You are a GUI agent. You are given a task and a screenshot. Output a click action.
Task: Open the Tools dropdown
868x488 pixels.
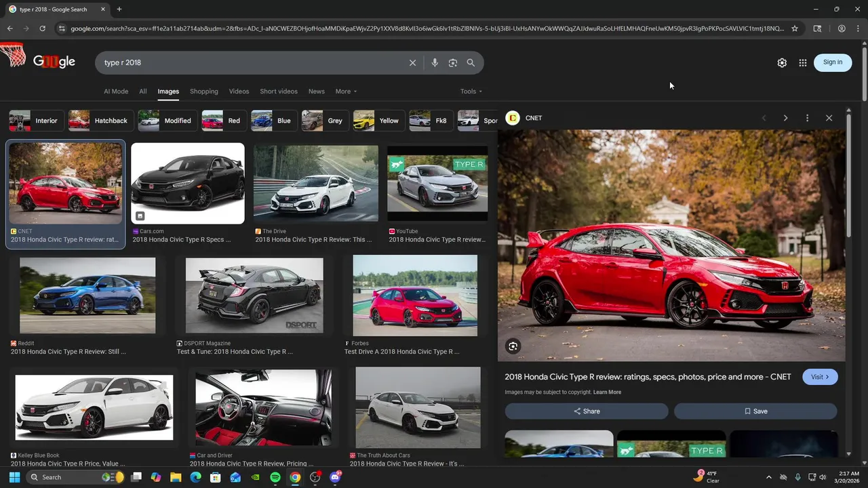471,91
